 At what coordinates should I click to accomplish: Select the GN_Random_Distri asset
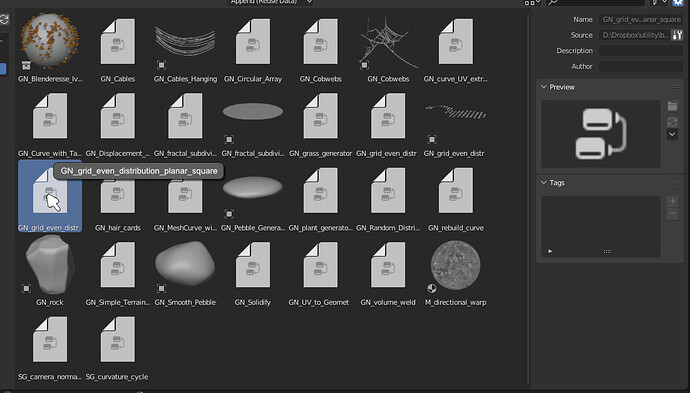click(388, 196)
